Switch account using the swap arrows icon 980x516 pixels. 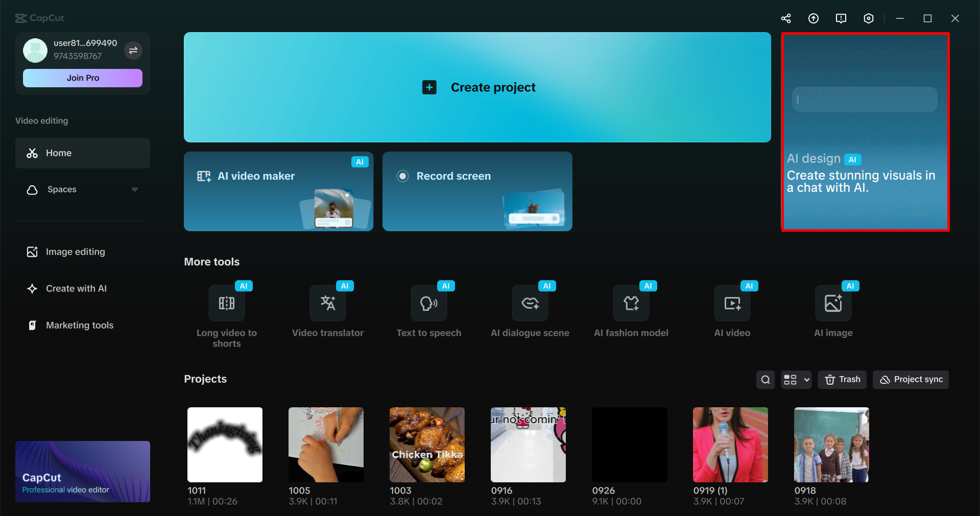[133, 50]
